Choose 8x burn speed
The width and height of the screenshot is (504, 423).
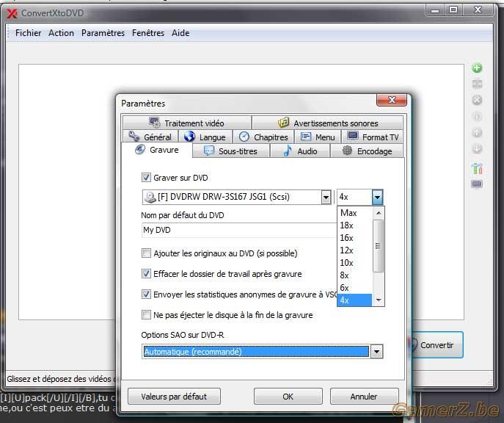[354, 275]
